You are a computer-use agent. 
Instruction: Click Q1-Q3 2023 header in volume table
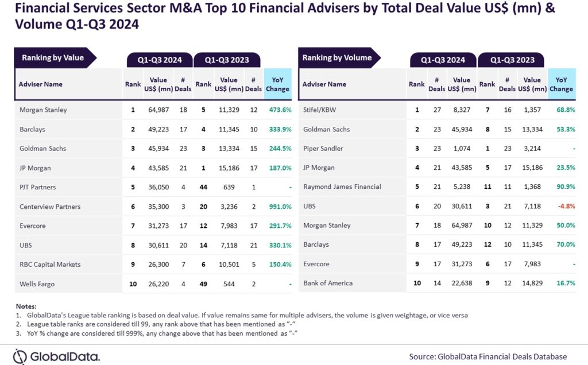(x=514, y=60)
